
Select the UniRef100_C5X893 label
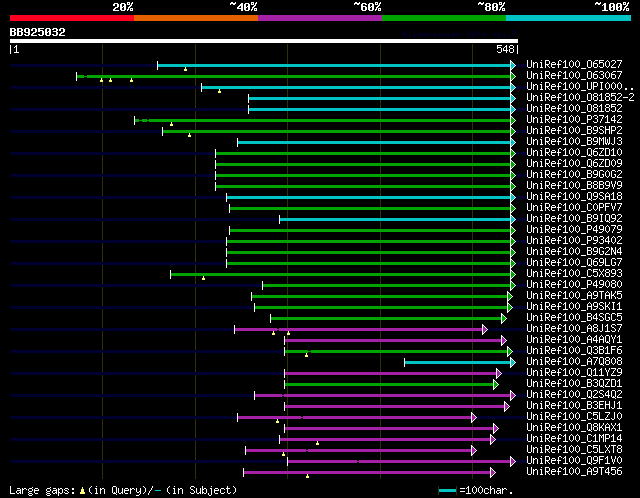pos(574,273)
